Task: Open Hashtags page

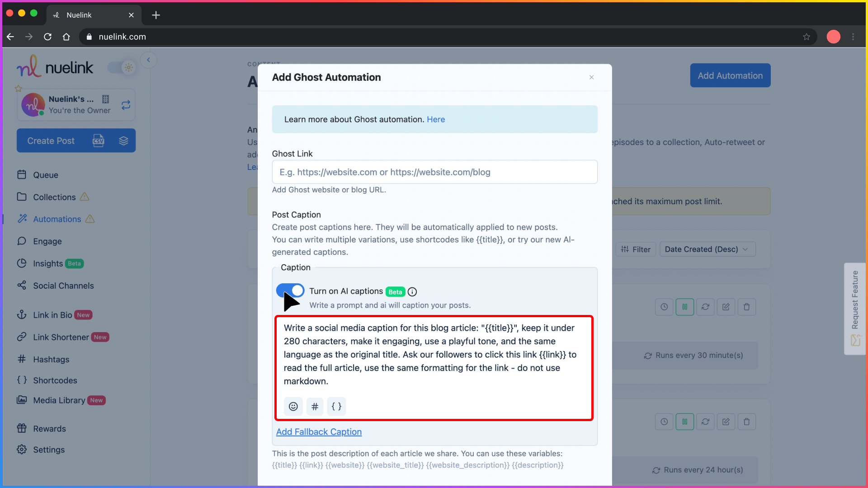Action: (51, 359)
